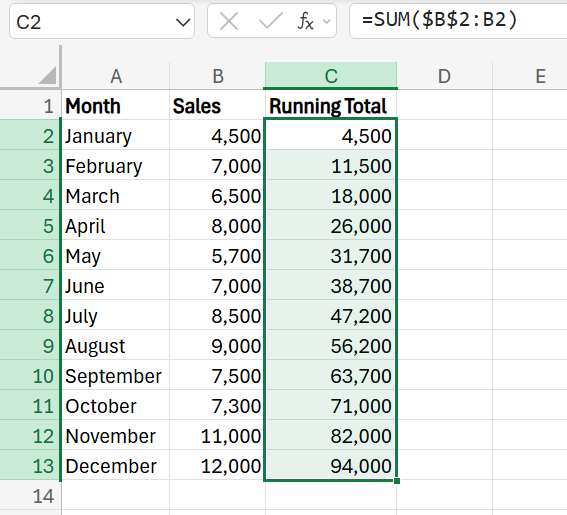This screenshot has height=515, width=567.
Task: Click running total cell 11,500
Action: pyautogui.click(x=331, y=166)
